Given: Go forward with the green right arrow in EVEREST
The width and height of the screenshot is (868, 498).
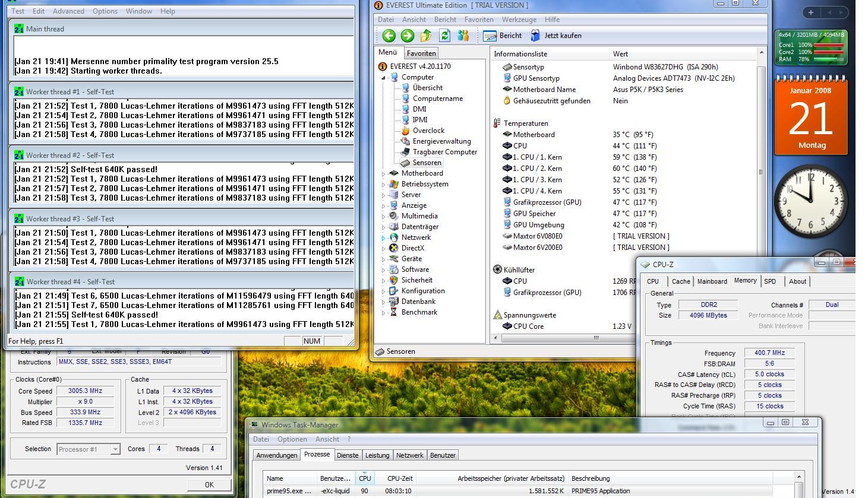Looking at the screenshot, I should (x=407, y=36).
